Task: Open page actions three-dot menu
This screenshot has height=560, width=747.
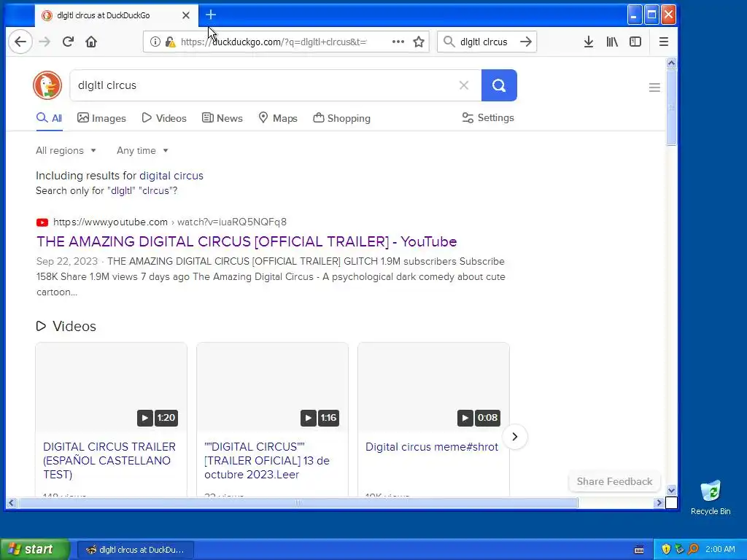Action: click(398, 42)
